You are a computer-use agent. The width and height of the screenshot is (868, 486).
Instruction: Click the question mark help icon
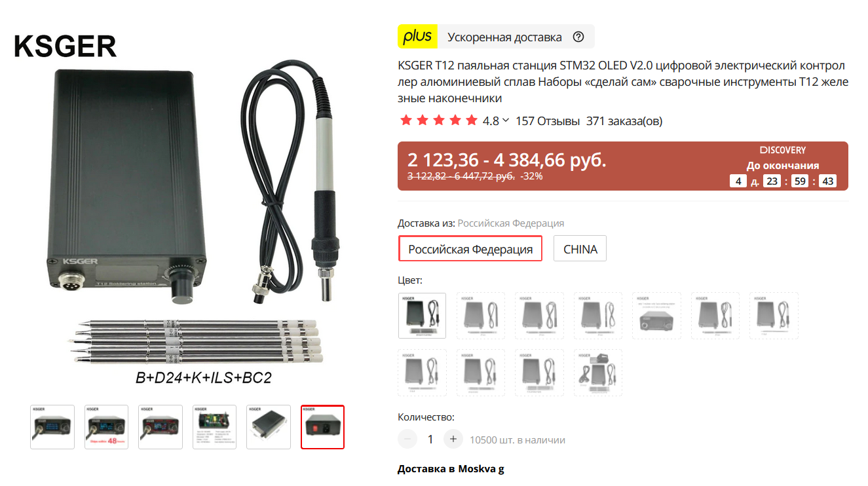(x=578, y=37)
